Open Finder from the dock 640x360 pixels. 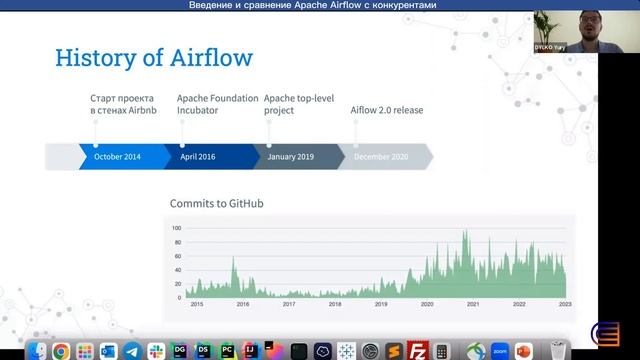(38, 351)
